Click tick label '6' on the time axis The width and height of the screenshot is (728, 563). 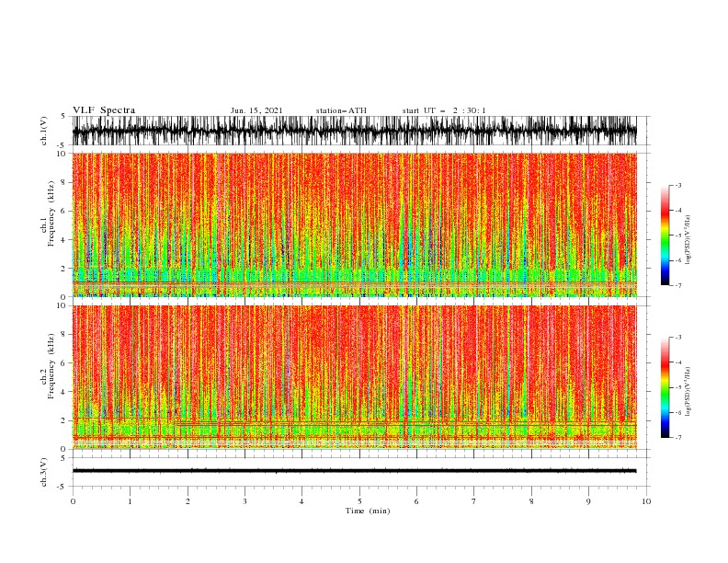[x=416, y=501]
